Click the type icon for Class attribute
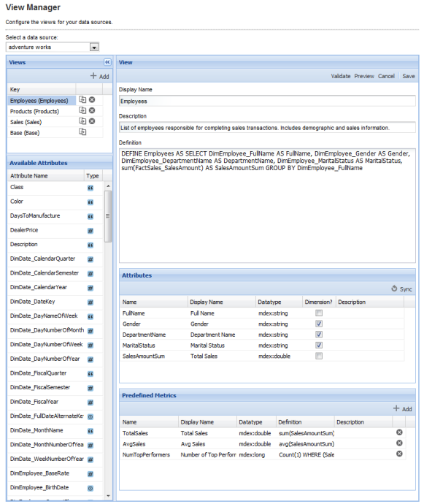The width and height of the screenshot is (424, 504). (90, 188)
